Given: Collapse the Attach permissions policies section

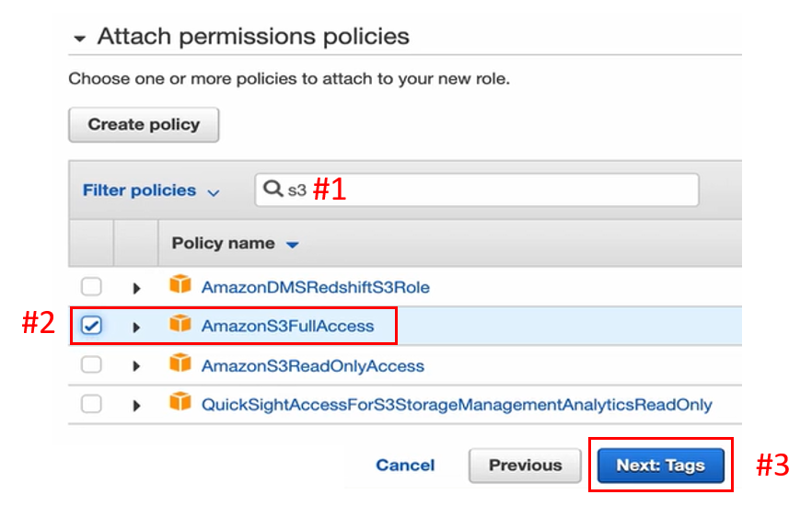Looking at the screenshot, I should click(x=79, y=39).
